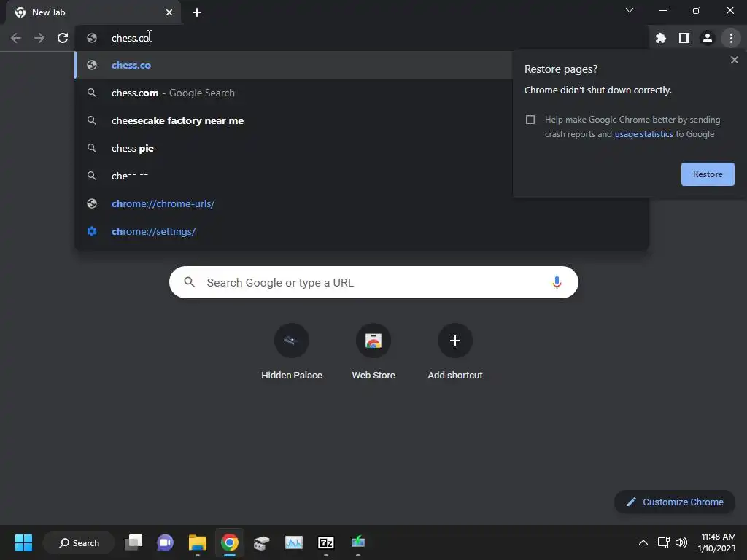This screenshot has width=747, height=560.
Task: Select the New Tab tab
Action: point(93,12)
